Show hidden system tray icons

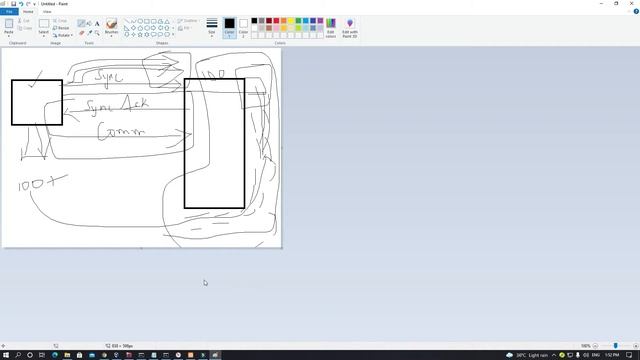tap(554, 355)
